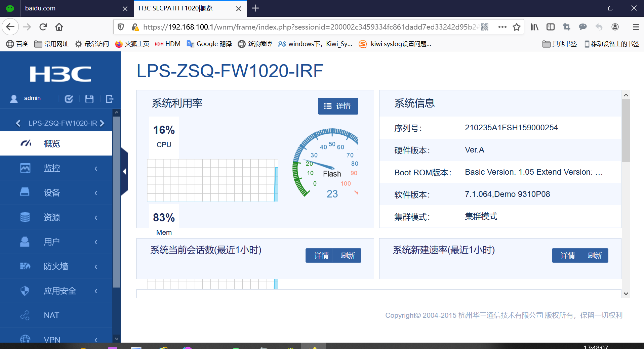Screen dimensions: 644x349
Task: Click the address bar URL field
Action: pos(309,27)
